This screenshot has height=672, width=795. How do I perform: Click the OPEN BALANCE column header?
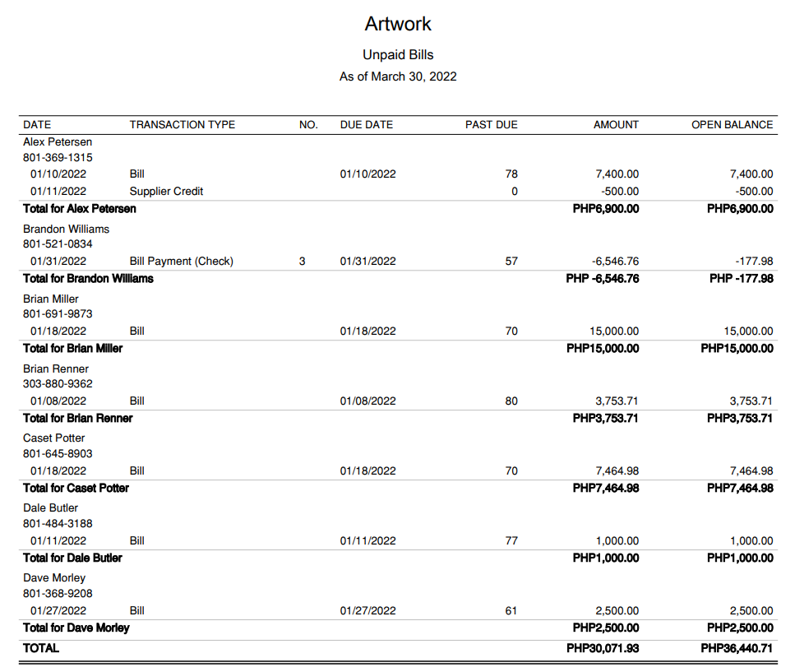pos(732,125)
